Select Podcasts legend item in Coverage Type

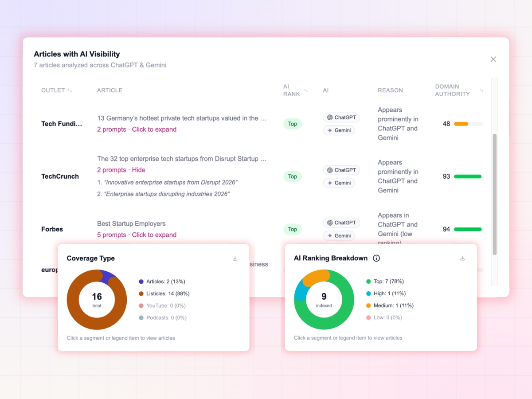[163, 317]
